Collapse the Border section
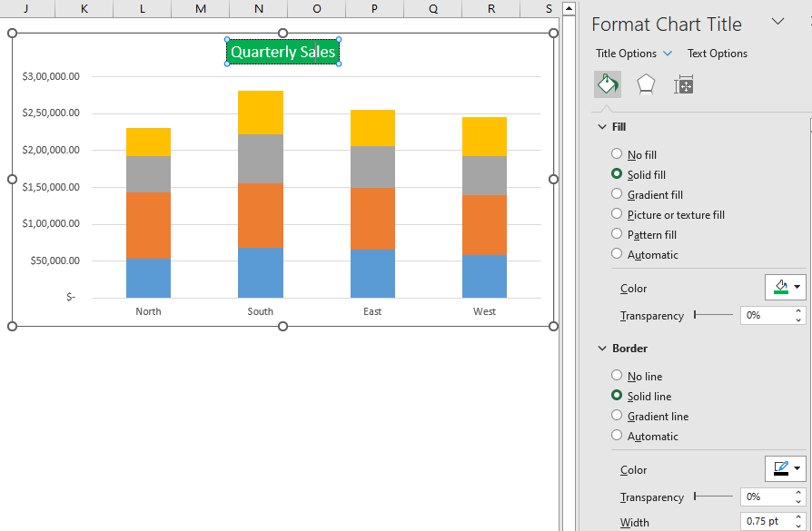Viewport: 812px width, 531px height. click(x=601, y=348)
